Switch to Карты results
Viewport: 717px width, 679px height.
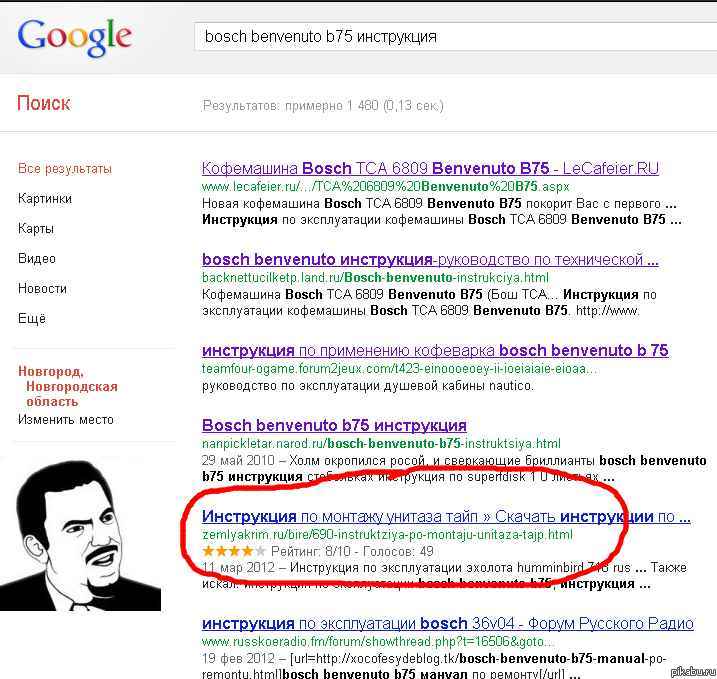pyautogui.click(x=36, y=228)
